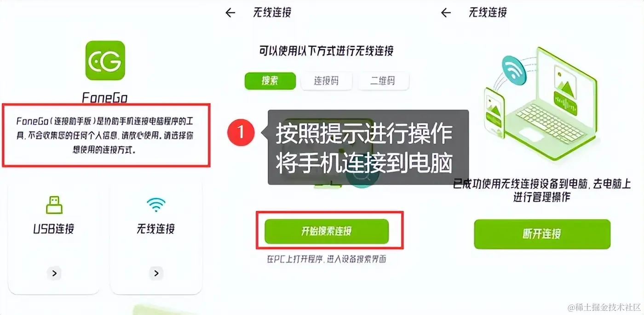Go back using the middle panel arrow
This screenshot has width=644, height=315.
(230, 13)
